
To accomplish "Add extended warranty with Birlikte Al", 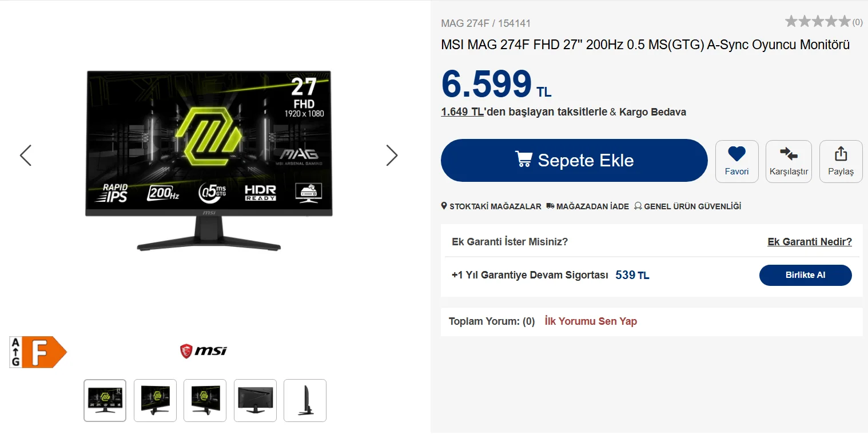I will (x=805, y=275).
